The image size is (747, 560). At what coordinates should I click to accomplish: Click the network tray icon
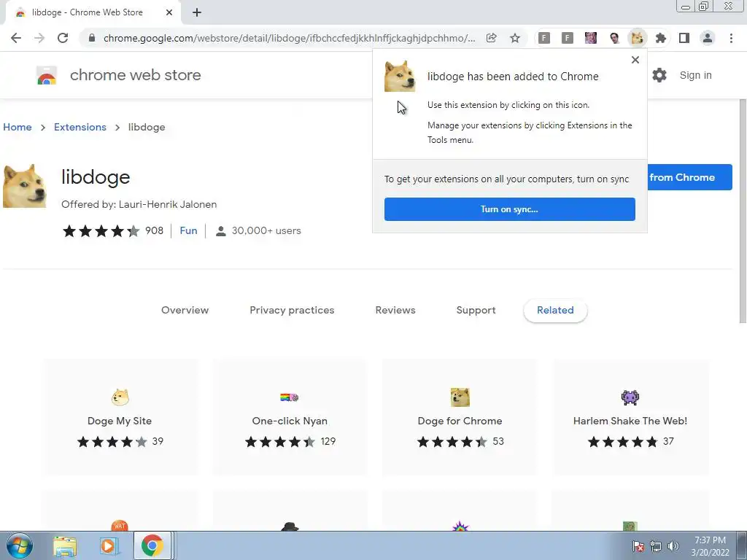pyautogui.click(x=656, y=546)
